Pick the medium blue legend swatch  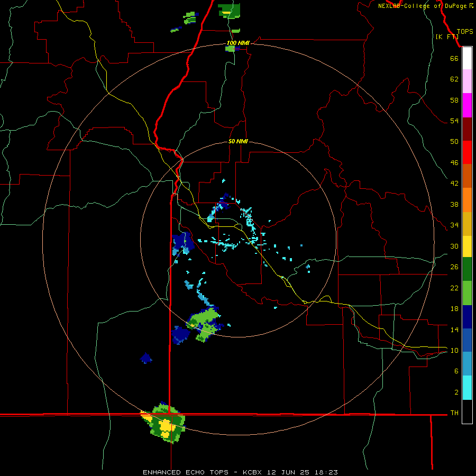pyautogui.click(x=467, y=340)
